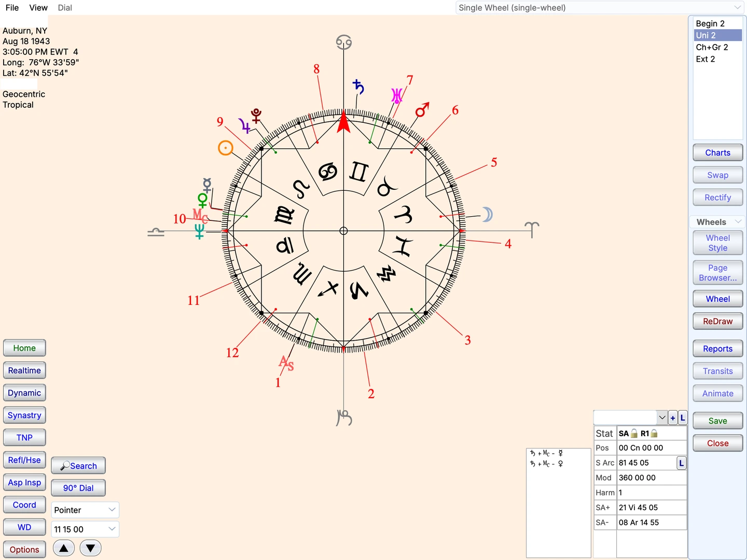Viewport: 747px width, 560px height.
Task: Select Uni 2 in the wheel list
Action: point(717,35)
